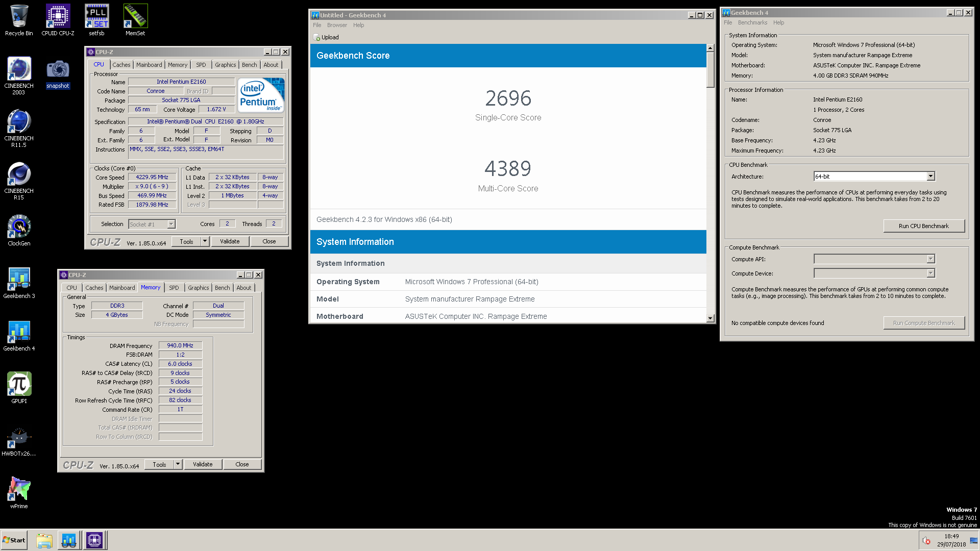The width and height of the screenshot is (980, 551).
Task: Open the CINEBENCH R11.5 desktop icon
Action: [x=19, y=129]
